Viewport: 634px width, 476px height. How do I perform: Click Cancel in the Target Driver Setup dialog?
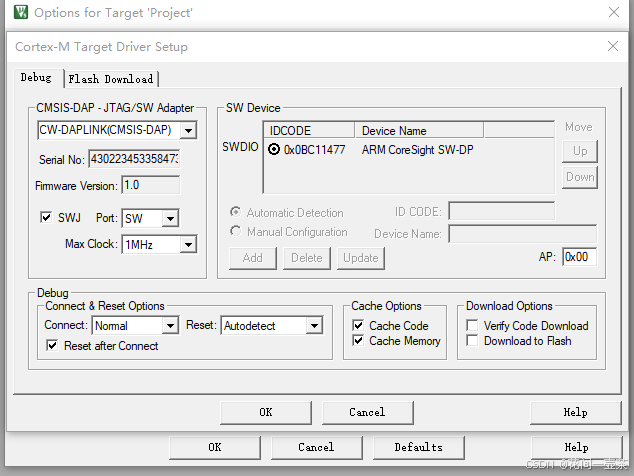coord(368,413)
